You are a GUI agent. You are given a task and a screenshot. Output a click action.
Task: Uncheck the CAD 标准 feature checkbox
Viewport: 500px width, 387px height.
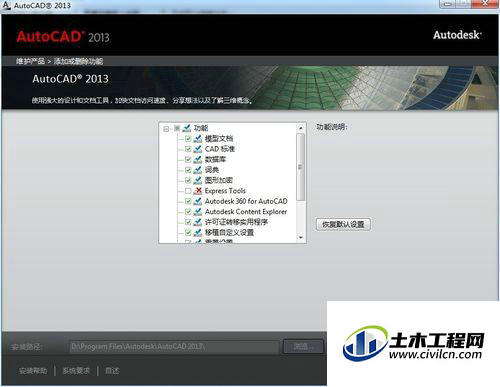[x=188, y=149]
